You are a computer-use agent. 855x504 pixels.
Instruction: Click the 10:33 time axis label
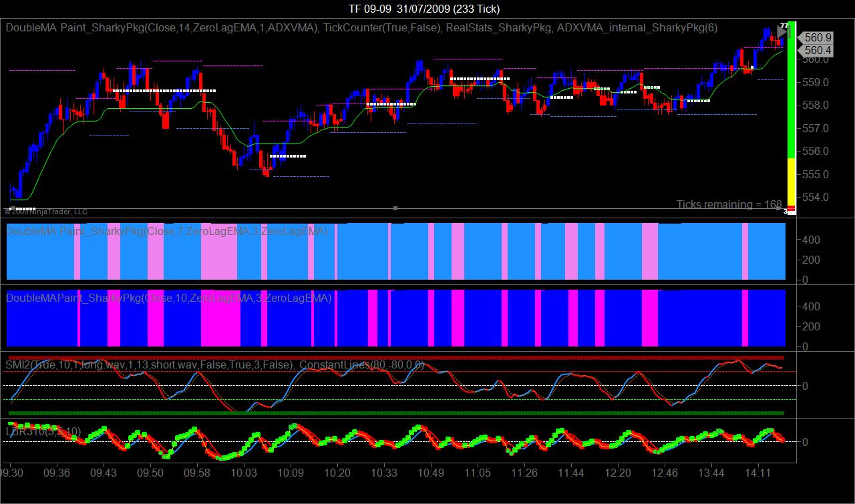[x=383, y=473]
